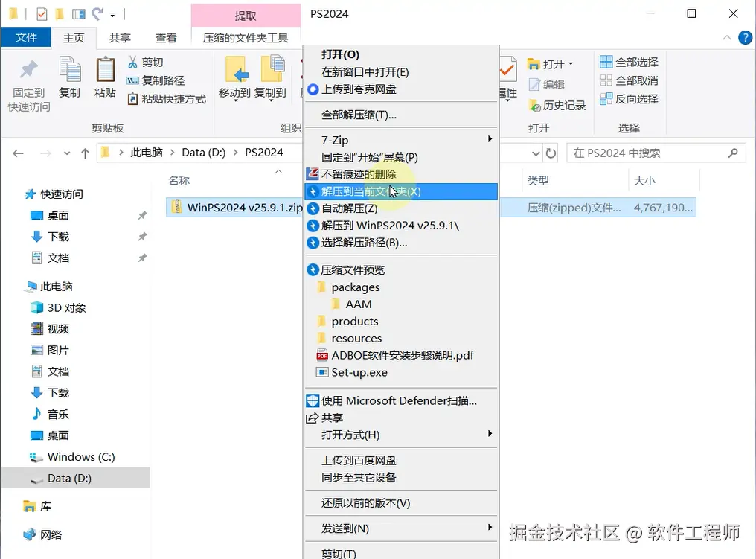Open the Open (打开) ribbon dropdown arrow
Image resolution: width=756 pixels, height=559 pixels.
[571, 64]
